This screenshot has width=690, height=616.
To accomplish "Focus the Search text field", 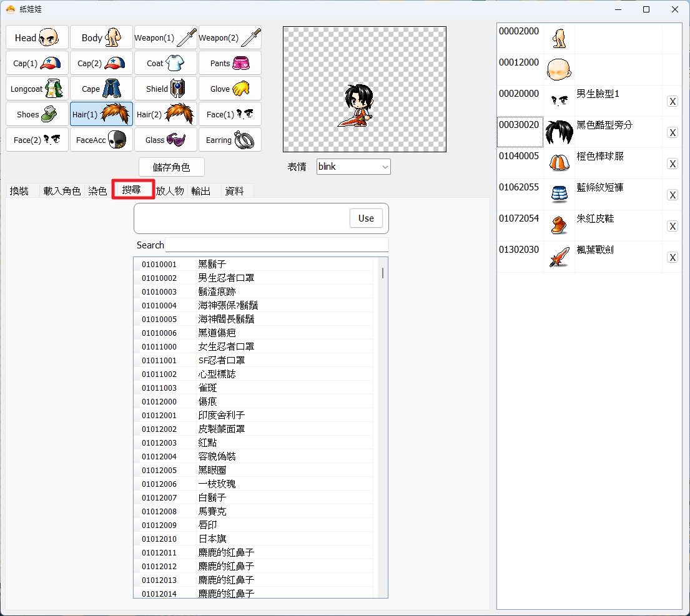I will [x=277, y=245].
